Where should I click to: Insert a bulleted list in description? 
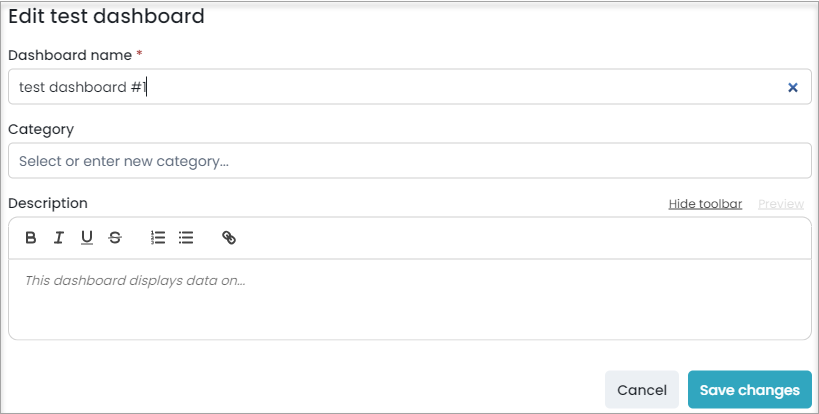(x=186, y=238)
